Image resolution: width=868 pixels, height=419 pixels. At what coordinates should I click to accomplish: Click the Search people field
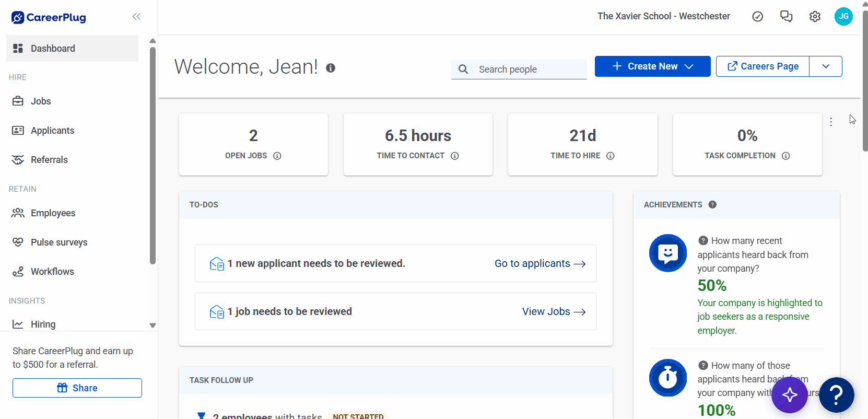pos(519,69)
